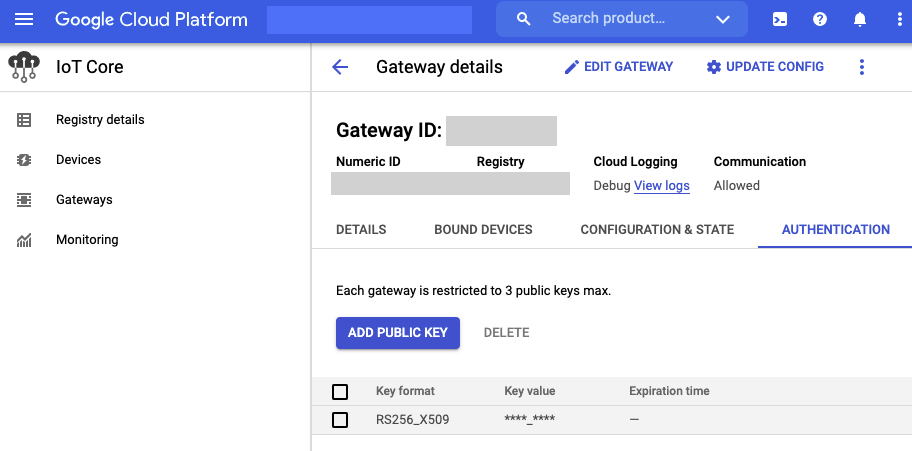
Task: Switch to the Details tab
Action: click(x=361, y=230)
